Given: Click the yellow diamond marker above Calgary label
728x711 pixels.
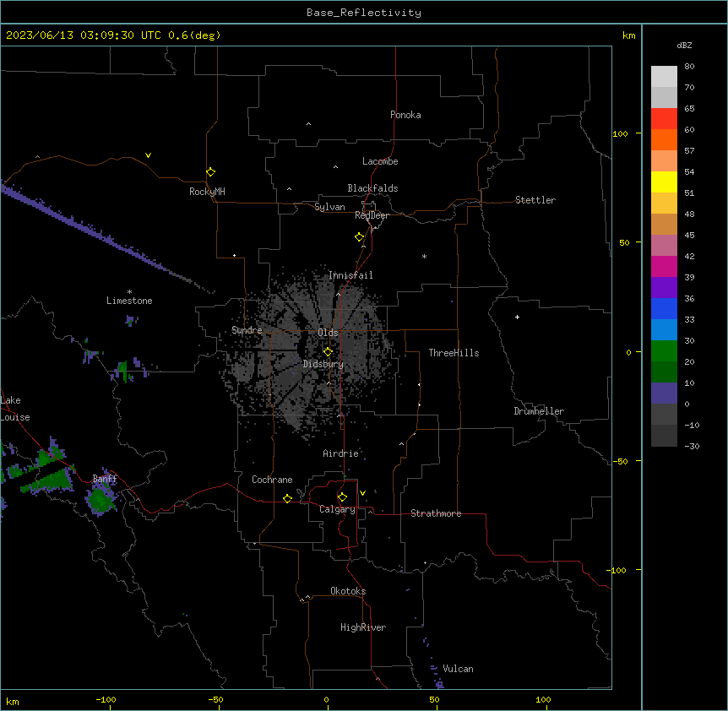Looking at the screenshot, I should pyautogui.click(x=342, y=497).
